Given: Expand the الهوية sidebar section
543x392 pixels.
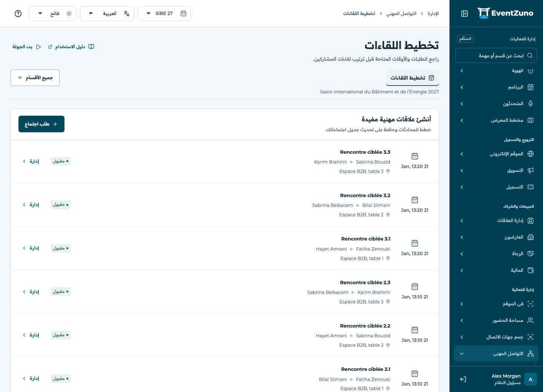Looking at the screenshot, I should coord(496,70).
